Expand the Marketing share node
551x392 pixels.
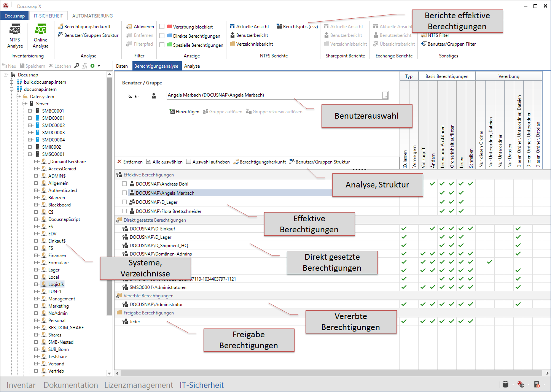[36, 306]
